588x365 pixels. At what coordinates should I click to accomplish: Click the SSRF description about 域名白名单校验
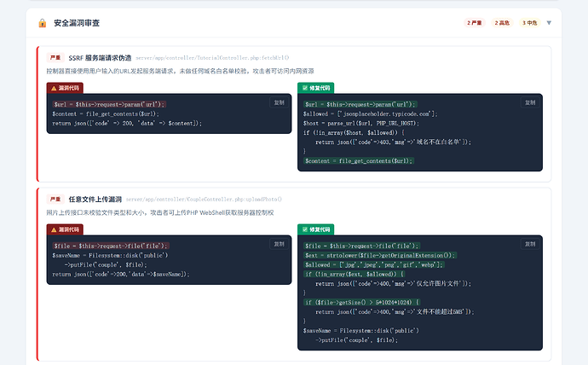pos(180,72)
